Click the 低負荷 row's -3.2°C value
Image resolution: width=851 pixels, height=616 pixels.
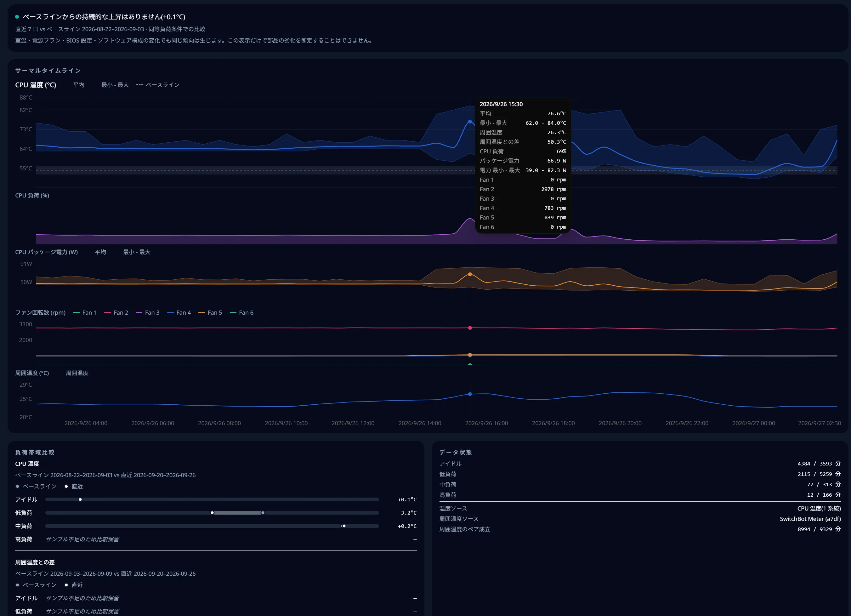[x=407, y=513]
